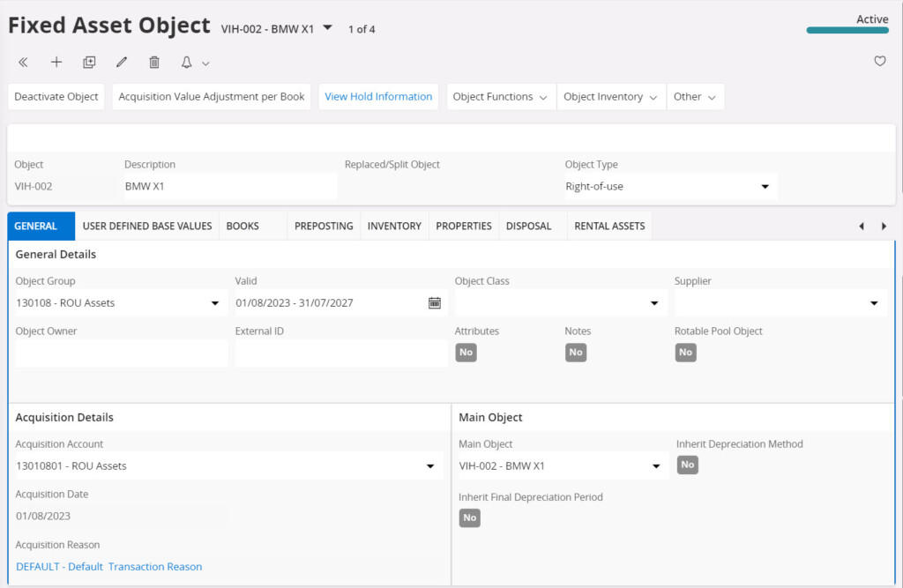903x588 pixels.
Task: Click the External ID input field
Action: click(340, 354)
